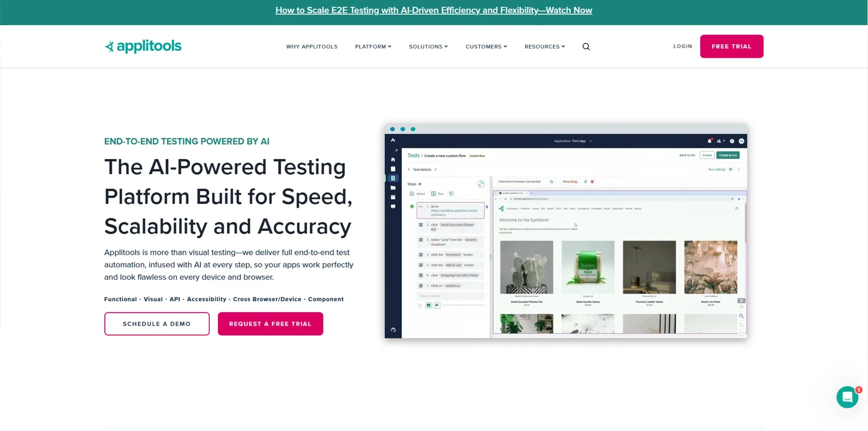The image size is (868, 431).
Task: Click the image icon below the Type an action field
Action: pyautogui.click(x=429, y=305)
